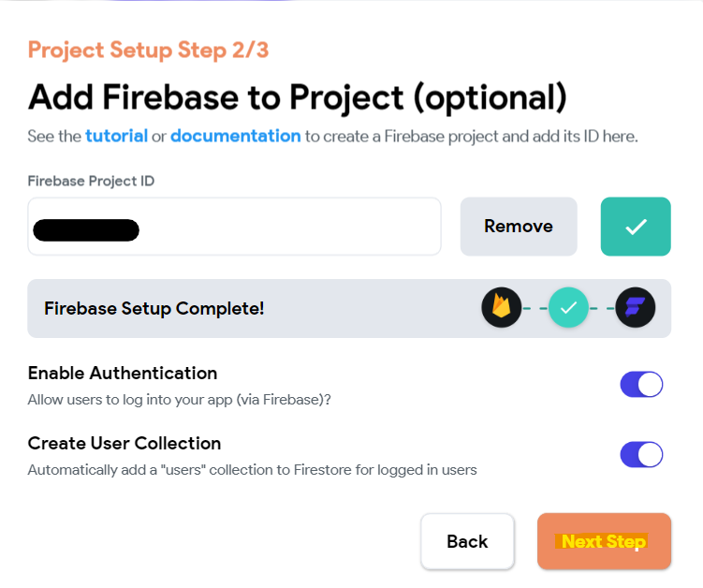The height and width of the screenshot is (588, 703).
Task: Click the teal checkmark circle in the setup status
Action: 568,307
